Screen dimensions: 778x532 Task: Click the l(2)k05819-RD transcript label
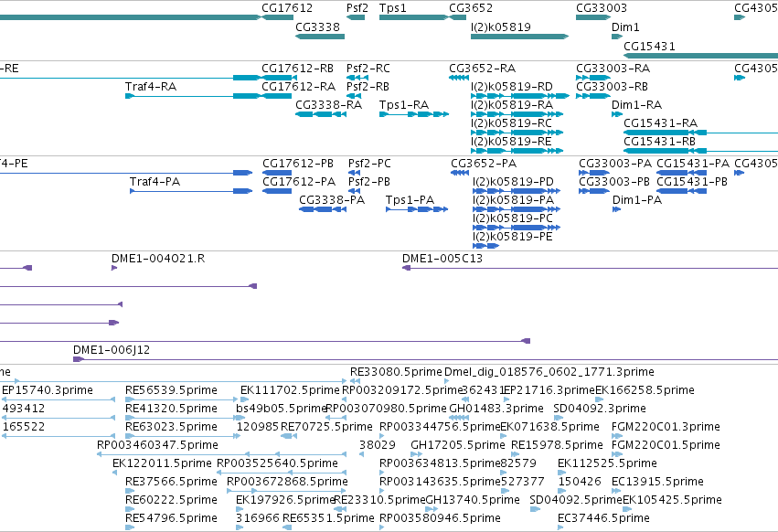(512, 86)
